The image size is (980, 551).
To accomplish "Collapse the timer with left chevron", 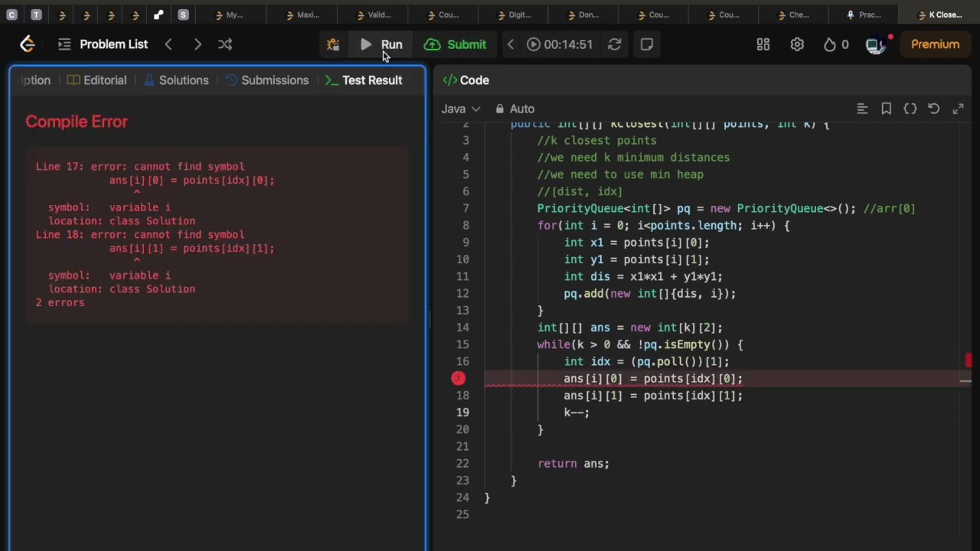I will (x=511, y=44).
